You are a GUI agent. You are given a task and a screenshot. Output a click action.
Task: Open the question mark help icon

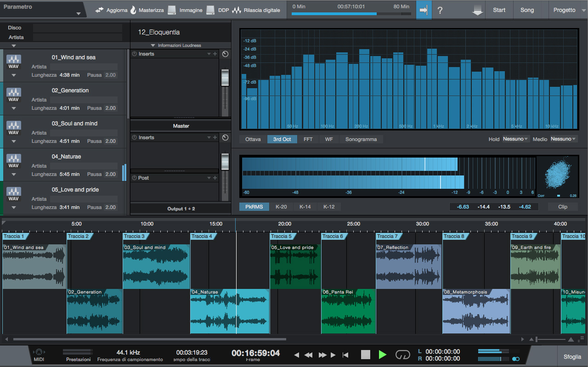440,10
